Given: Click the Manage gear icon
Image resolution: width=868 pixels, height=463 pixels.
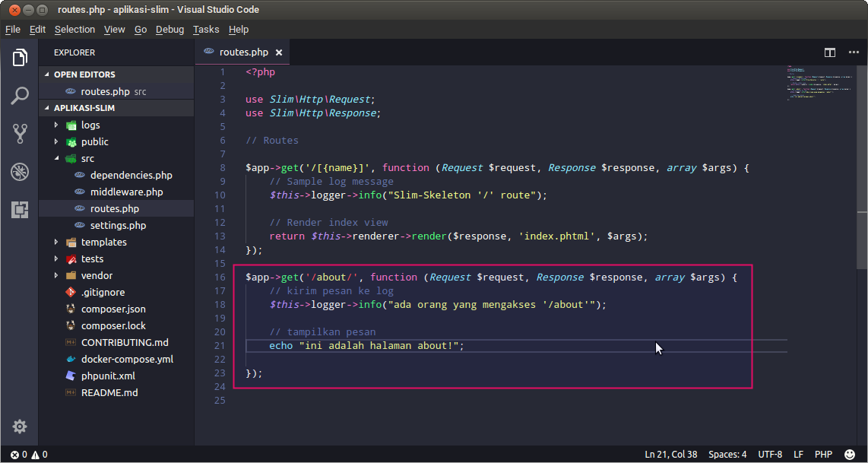Looking at the screenshot, I should 20,427.
